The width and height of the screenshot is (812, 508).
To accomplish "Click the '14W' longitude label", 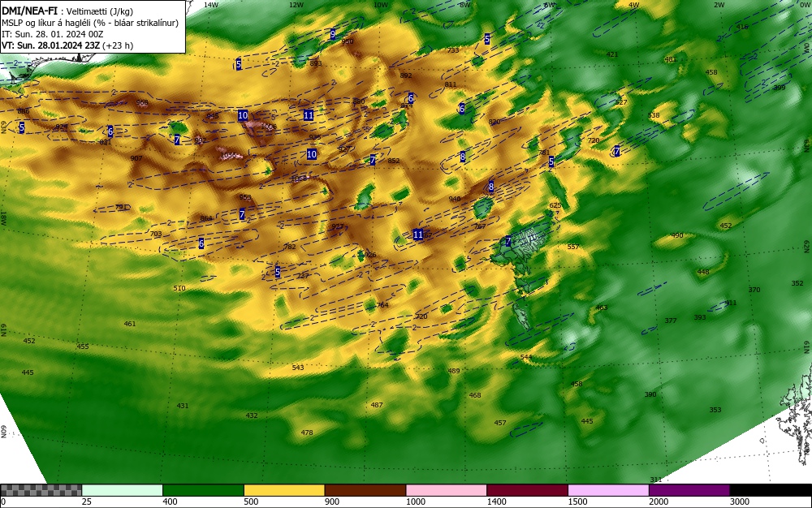I will pyautogui.click(x=211, y=5).
